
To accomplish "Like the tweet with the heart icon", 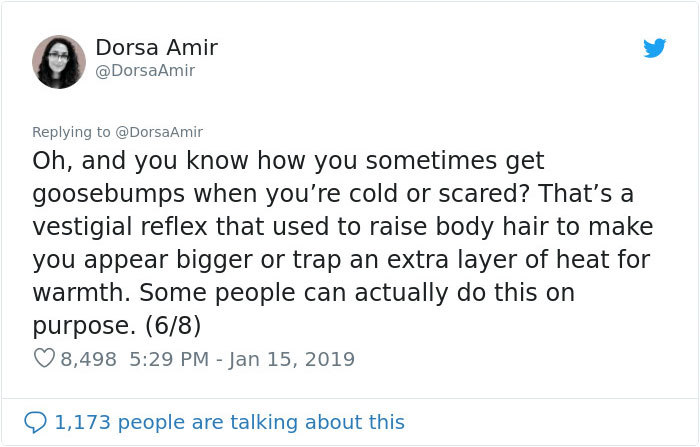I will 45,359.
